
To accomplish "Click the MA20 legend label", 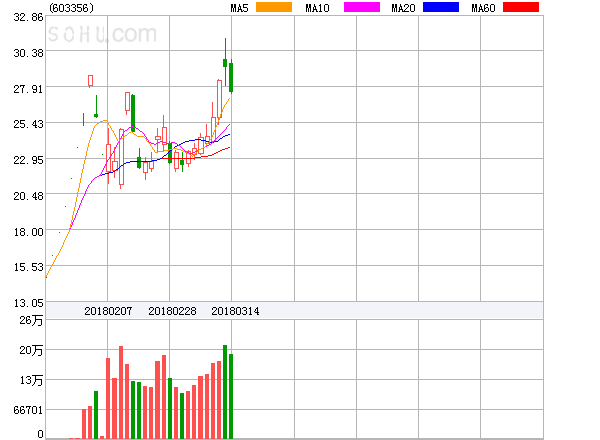I will [x=403, y=8].
